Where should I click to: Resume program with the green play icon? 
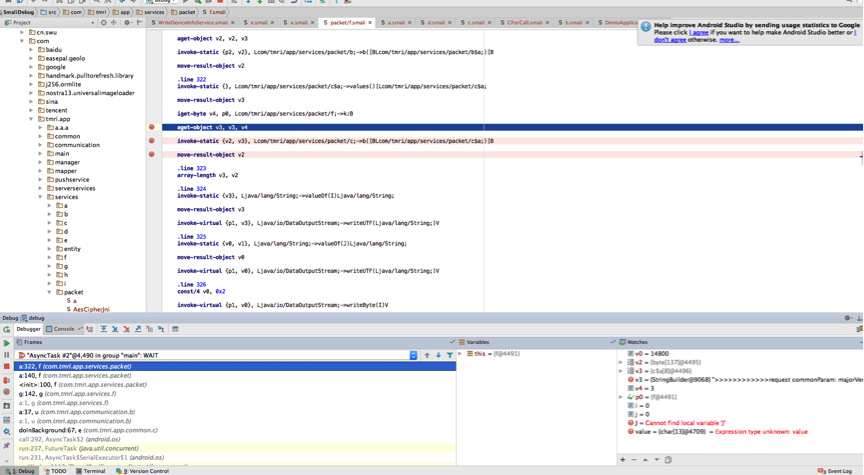click(6, 343)
